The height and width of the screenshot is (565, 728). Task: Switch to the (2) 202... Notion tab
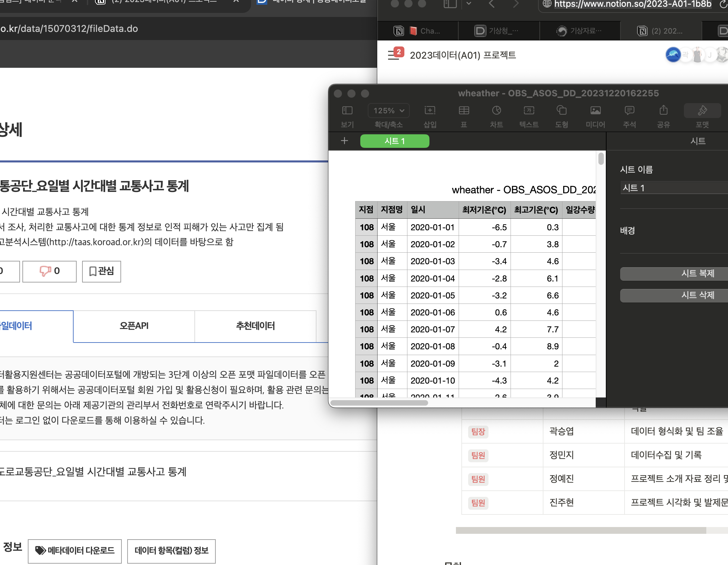(661, 31)
